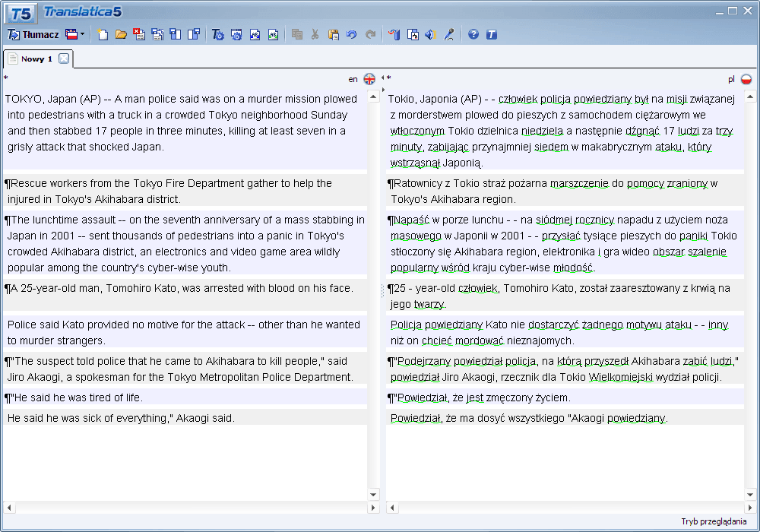The height and width of the screenshot is (532, 760).
Task: Click the blue undo arrow
Action: point(351,35)
